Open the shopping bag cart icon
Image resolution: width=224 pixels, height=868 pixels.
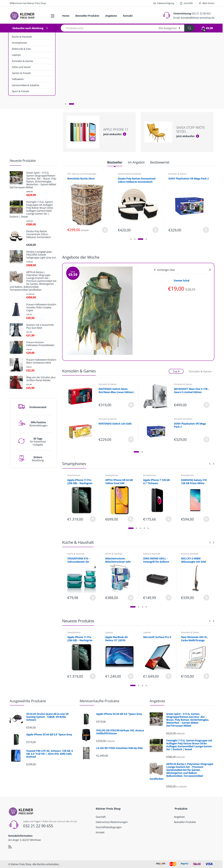[x=203, y=28]
